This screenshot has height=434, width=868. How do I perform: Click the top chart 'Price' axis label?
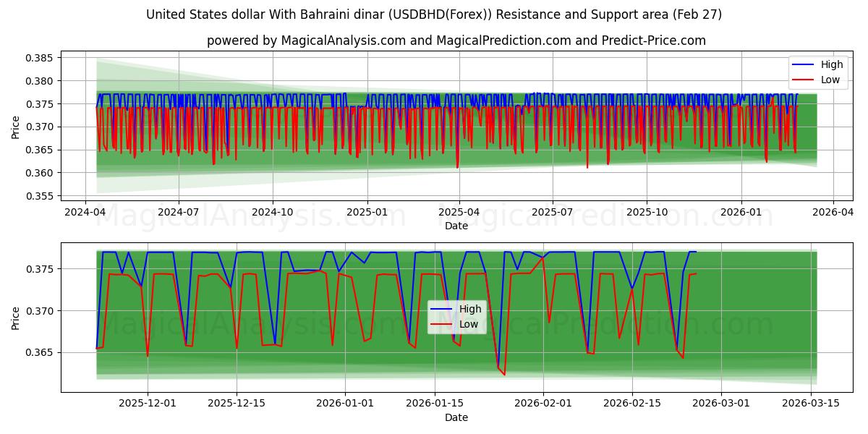click(16, 127)
